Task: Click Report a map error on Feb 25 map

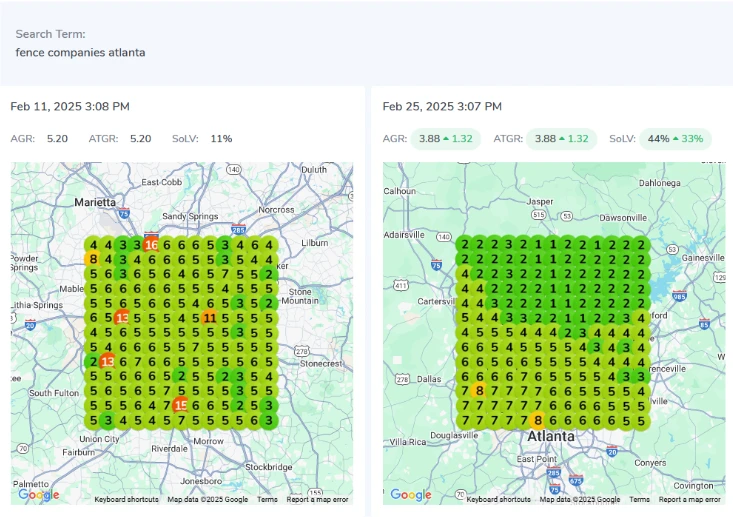Action: pyautogui.click(x=689, y=499)
